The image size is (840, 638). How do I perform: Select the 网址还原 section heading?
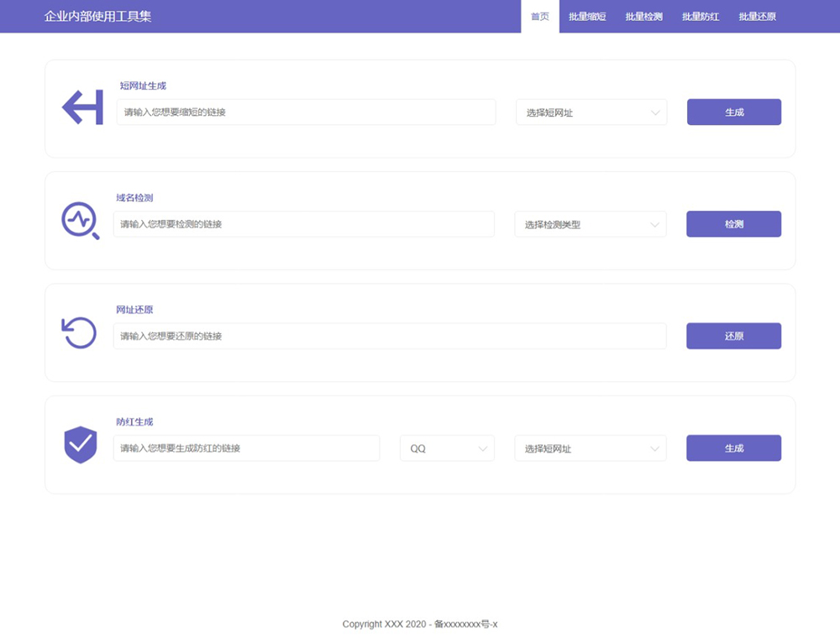tap(134, 309)
